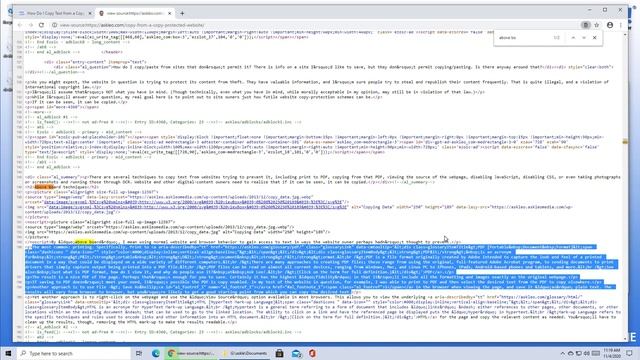Click the data:image/svg+xml img src link
This screenshot has height=360, width=640.
197,207
